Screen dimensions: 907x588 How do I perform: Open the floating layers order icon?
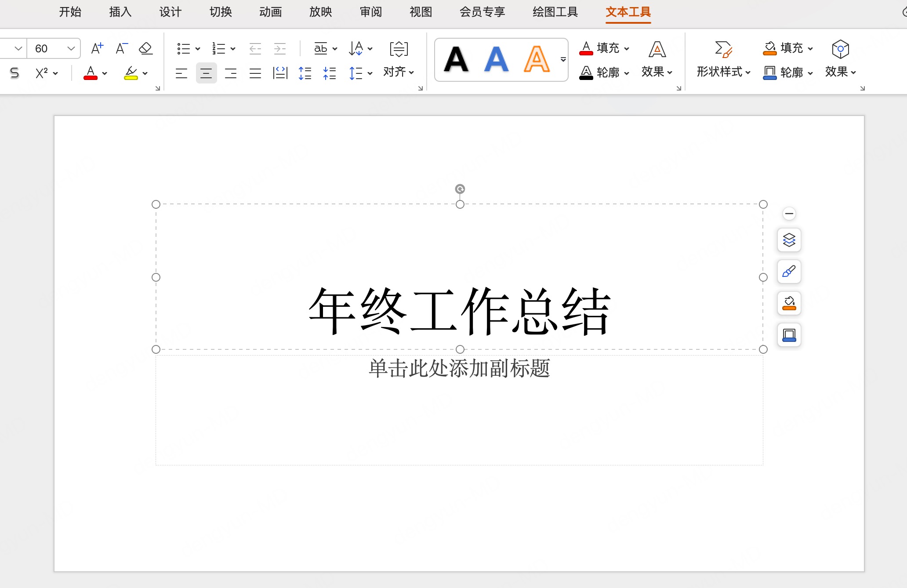pyautogui.click(x=789, y=240)
